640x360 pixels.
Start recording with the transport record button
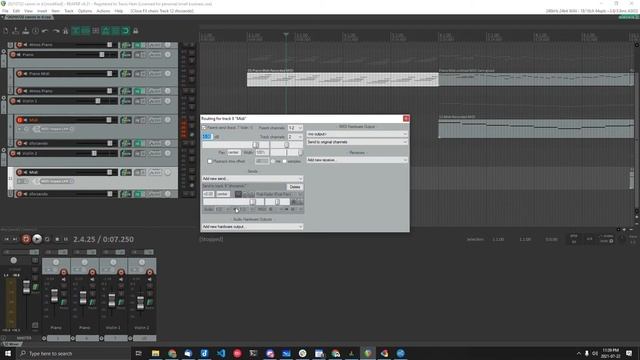[x=26, y=239]
